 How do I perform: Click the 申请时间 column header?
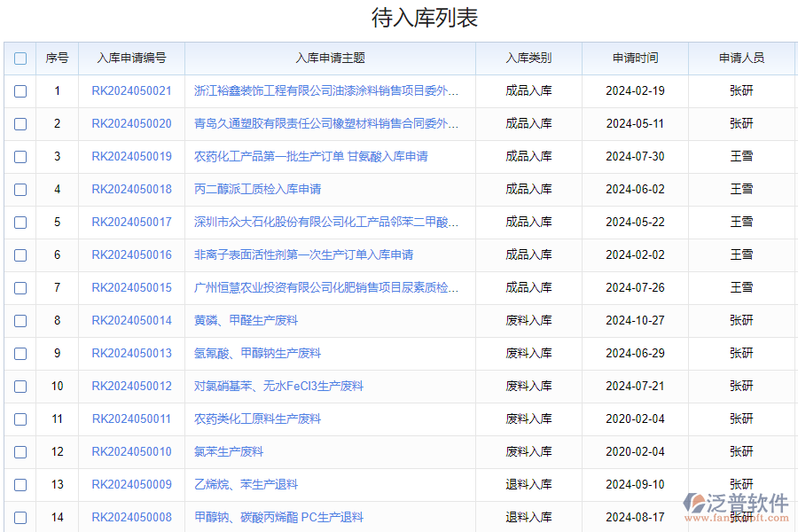point(633,58)
